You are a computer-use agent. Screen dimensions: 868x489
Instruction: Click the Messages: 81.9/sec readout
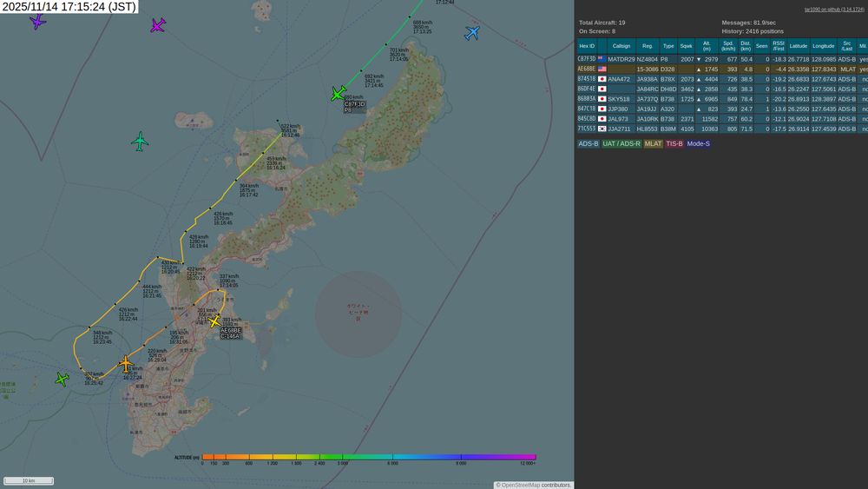click(x=748, y=23)
